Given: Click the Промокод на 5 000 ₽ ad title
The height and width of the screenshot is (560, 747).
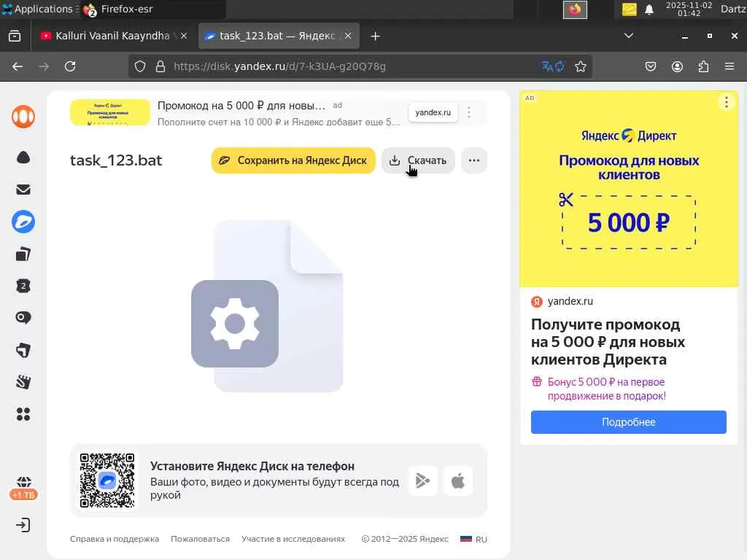Looking at the screenshot, I should (x=241, y=106).
